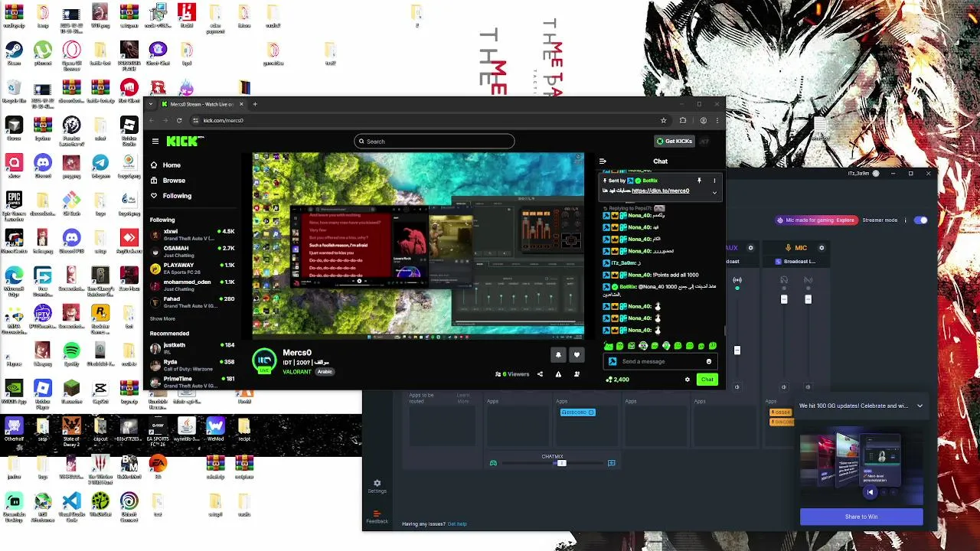Mute the AUX channel speaker icon
Viewport: 980px width, 551px height.
tap(737, 387)
